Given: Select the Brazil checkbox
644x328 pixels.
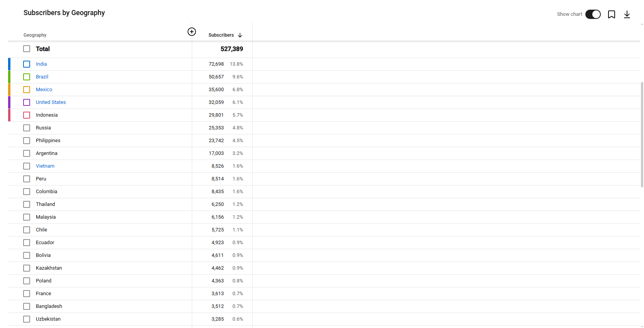Looking at the screenshot, I should (27, 77).
